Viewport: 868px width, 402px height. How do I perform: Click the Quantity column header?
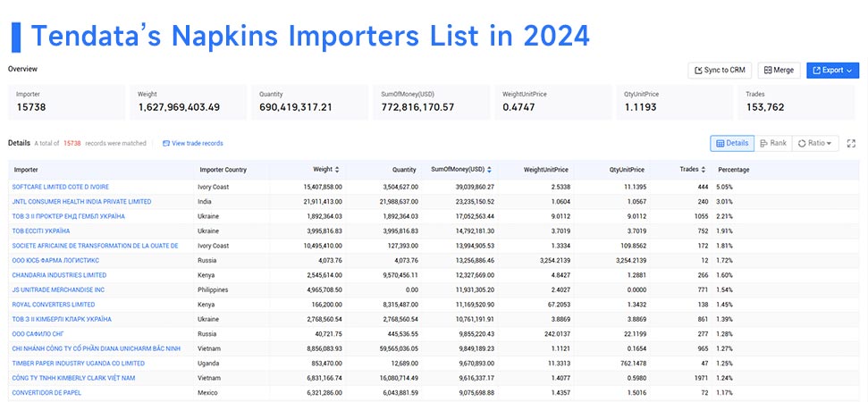point(404,170)
